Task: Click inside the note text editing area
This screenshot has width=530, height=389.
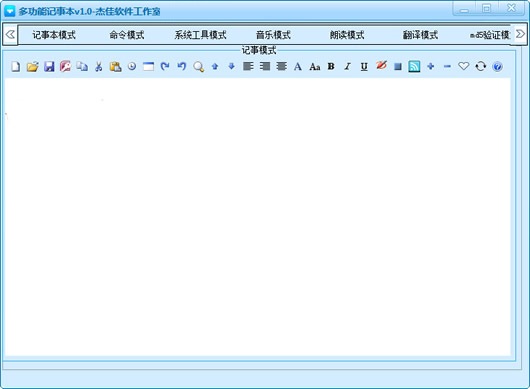Action: 258,217
